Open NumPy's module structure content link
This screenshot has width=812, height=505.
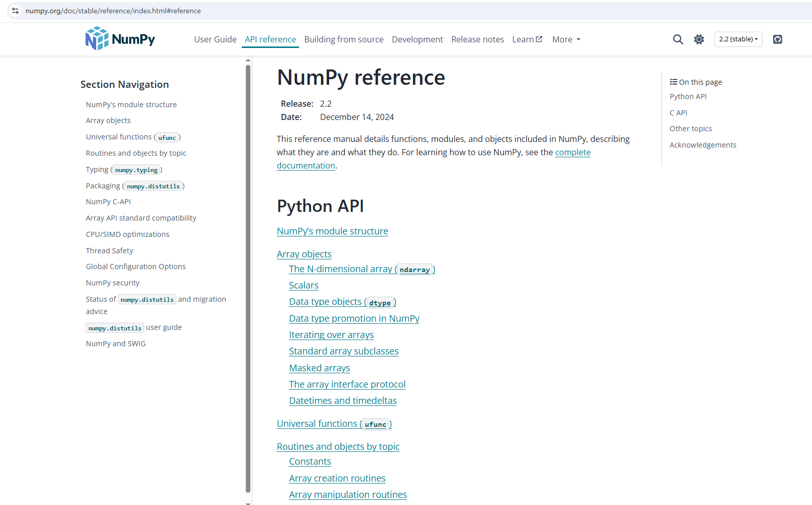click(332, 231)
